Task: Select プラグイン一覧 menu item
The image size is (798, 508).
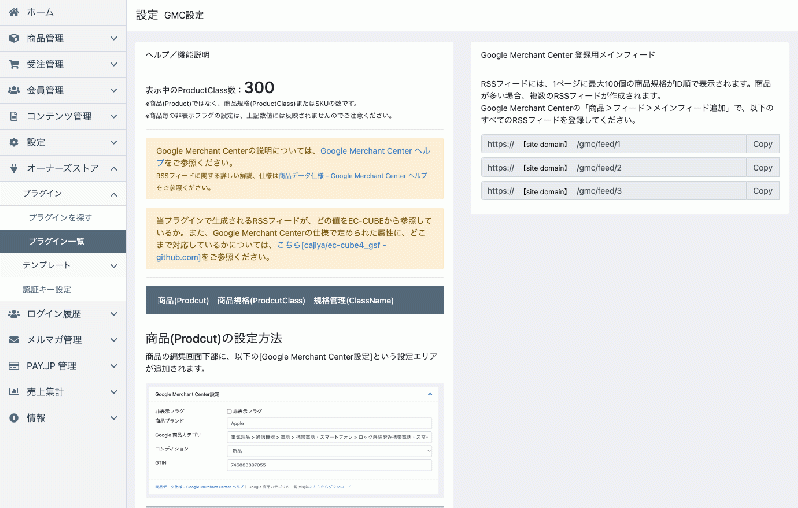Action: coord(63,241)
